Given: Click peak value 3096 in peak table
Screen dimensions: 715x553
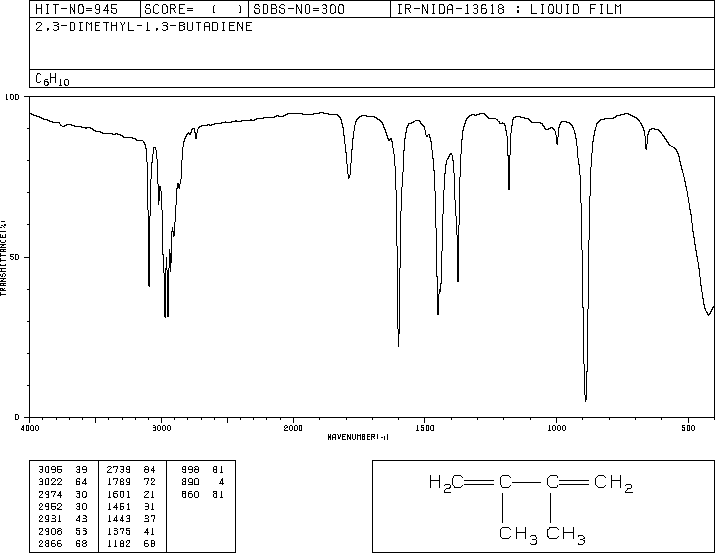Looking at the screenshot, I should [x=50, y=470].
